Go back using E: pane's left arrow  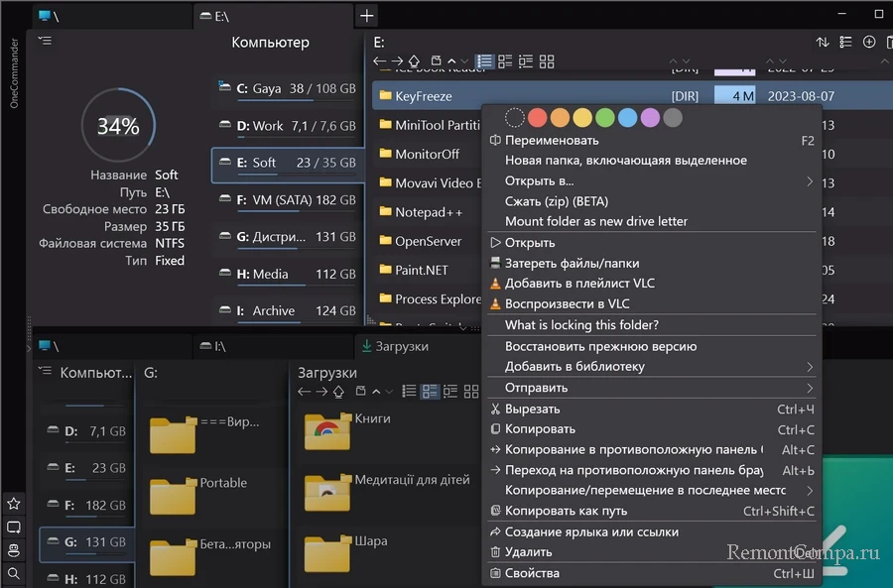point(379,61)
